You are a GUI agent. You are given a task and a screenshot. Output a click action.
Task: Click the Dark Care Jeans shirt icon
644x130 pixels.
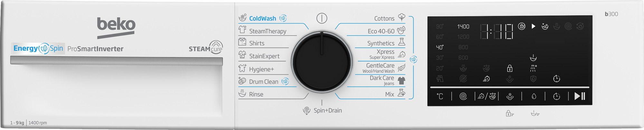point(402,80)
